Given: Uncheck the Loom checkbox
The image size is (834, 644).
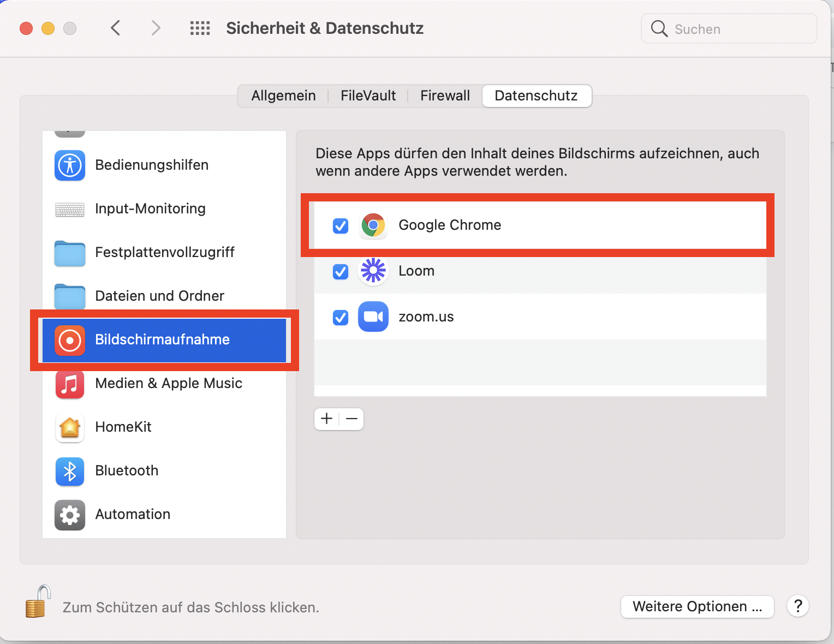Looking at the screenshot, I should [x=341, y=271].
